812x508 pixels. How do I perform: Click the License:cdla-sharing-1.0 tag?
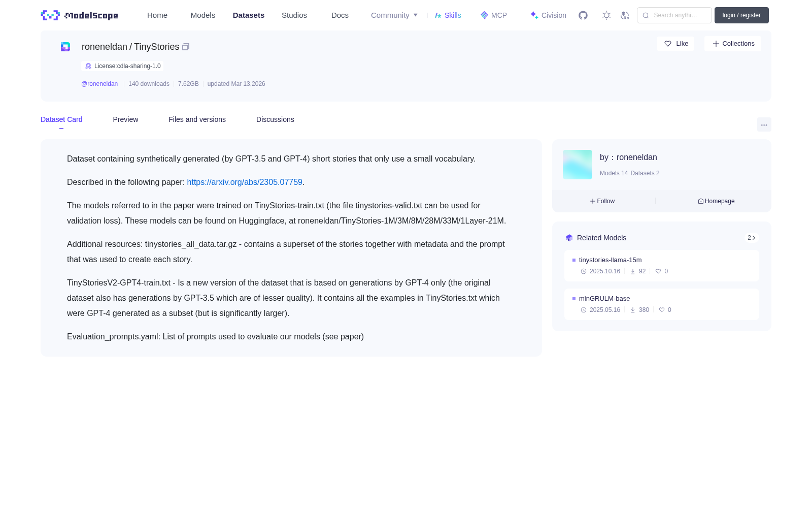coord(122,66)
